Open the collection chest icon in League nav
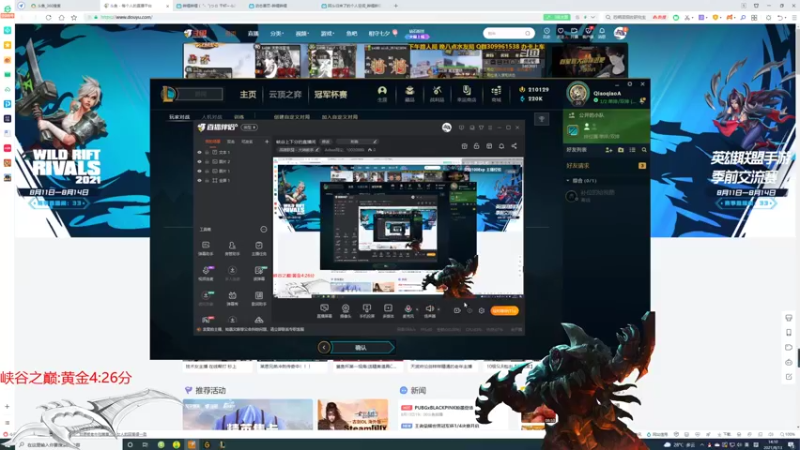This screenshot has width=800, height=450. [410, 93]
